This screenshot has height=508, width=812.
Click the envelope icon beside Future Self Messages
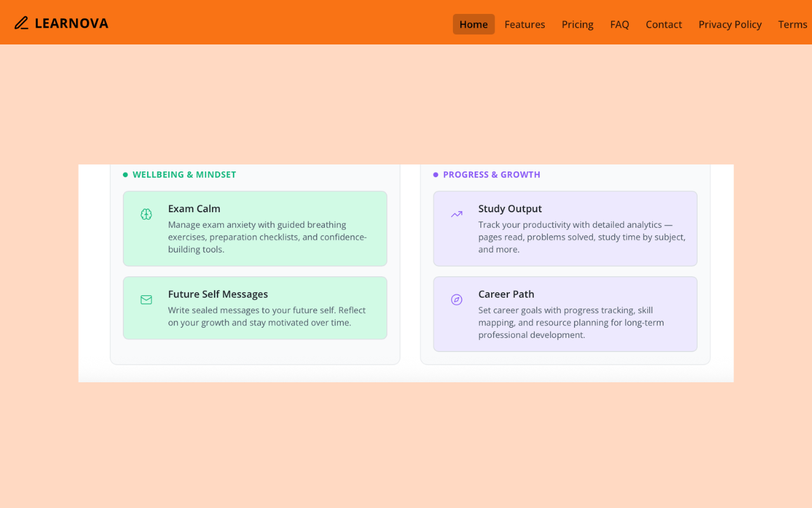[147, 300]
